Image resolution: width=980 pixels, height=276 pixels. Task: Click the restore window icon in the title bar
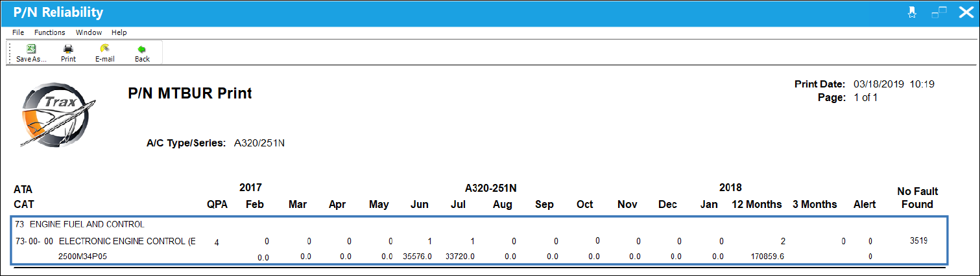(939, 12)
